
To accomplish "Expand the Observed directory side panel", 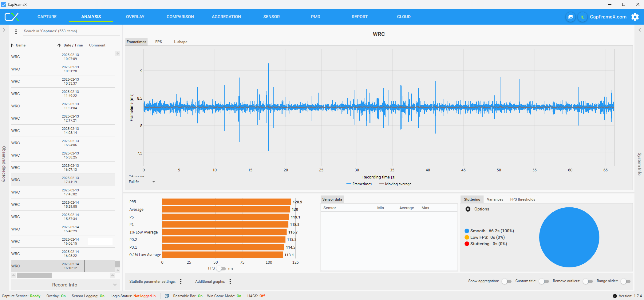I will pos(4,30).
